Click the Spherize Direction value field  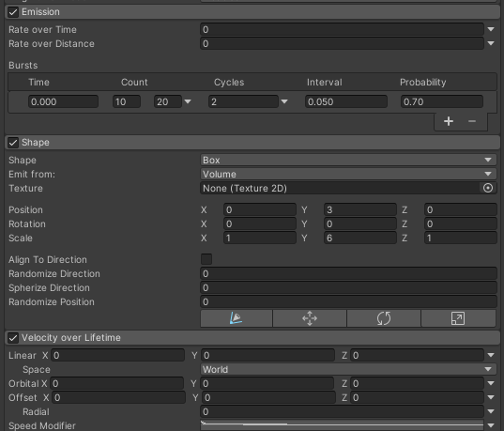point(348,287)
